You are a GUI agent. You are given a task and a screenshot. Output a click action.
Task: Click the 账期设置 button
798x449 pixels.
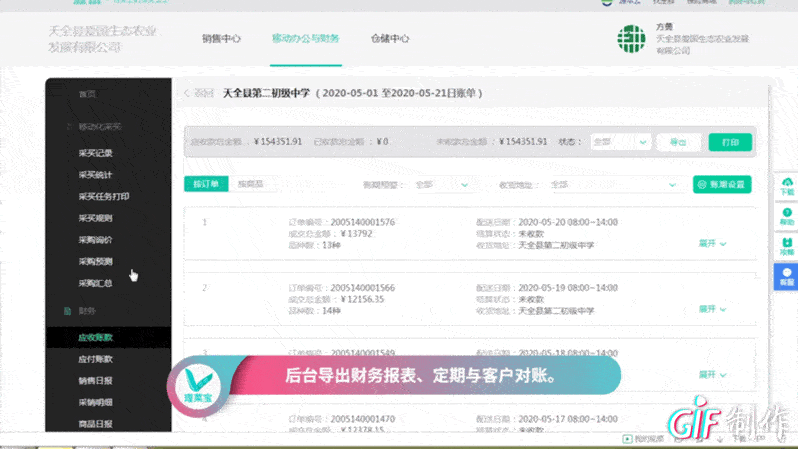722,184
